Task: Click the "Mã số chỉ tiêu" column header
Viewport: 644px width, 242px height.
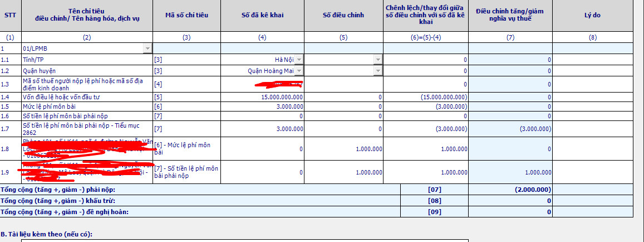Action: click(186, 15)
